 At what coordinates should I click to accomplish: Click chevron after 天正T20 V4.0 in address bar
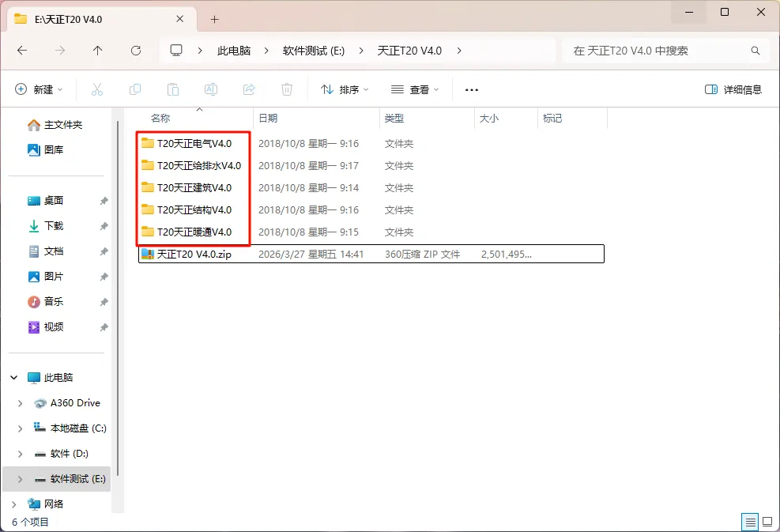(458, 51)
